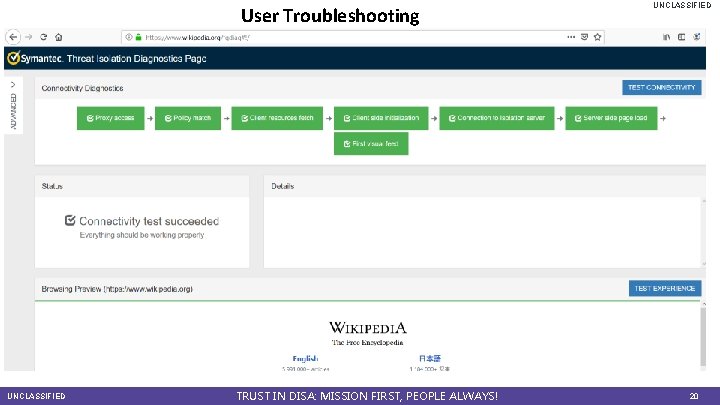Select the Proxy access step
720x405 pixels.
point(110,118)
